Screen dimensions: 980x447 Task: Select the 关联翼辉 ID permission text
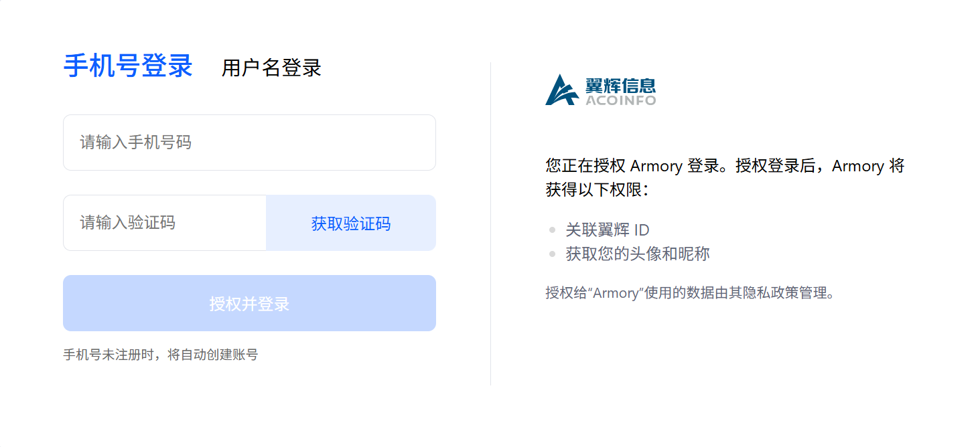tap(608, 230)
